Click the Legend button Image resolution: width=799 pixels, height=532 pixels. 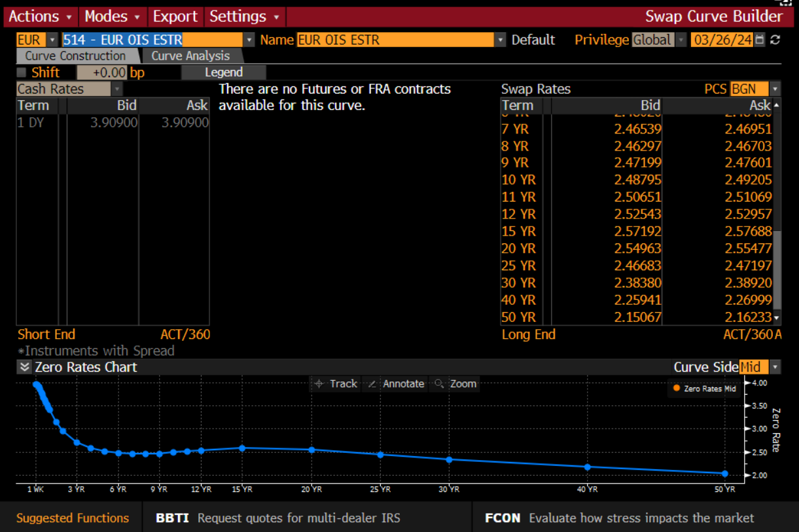tap(224, 73)
